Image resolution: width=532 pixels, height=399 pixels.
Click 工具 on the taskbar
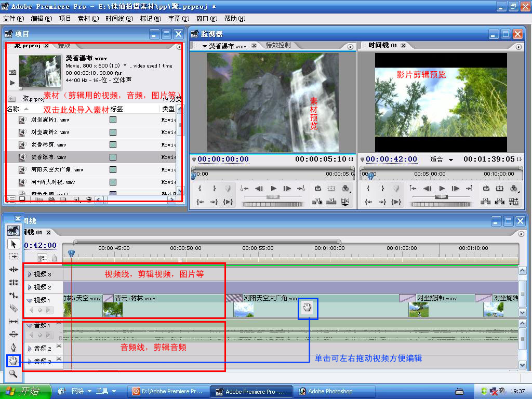[x=102, y=391]
